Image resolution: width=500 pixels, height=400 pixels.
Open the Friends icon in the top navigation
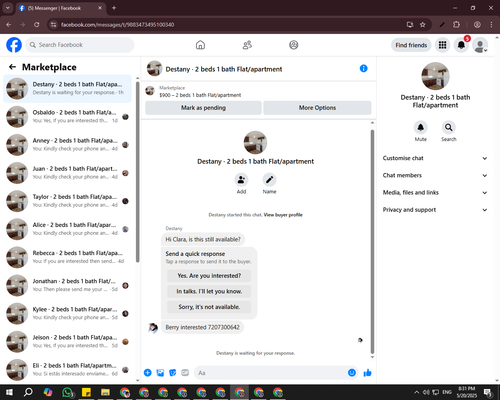[247, 45]
